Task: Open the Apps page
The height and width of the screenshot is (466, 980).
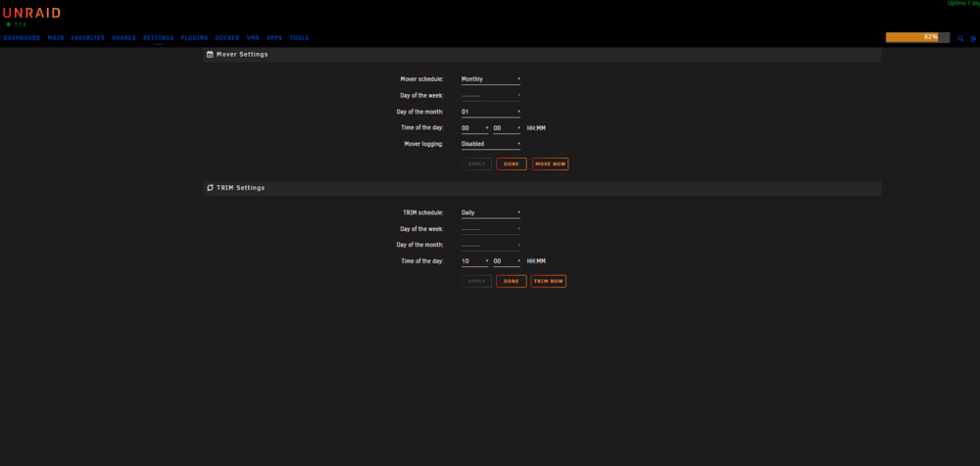Action: coord(274,38)
